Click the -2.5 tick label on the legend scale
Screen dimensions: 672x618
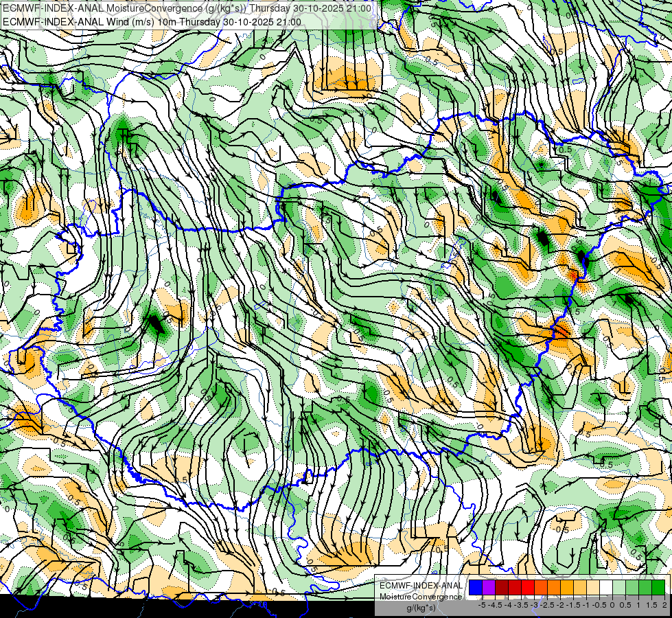(x=547, y=605)
